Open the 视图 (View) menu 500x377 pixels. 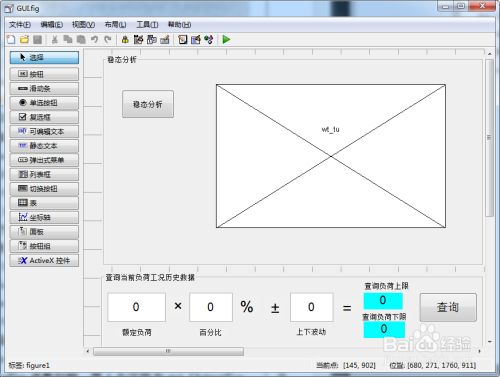tap(83, 25)
